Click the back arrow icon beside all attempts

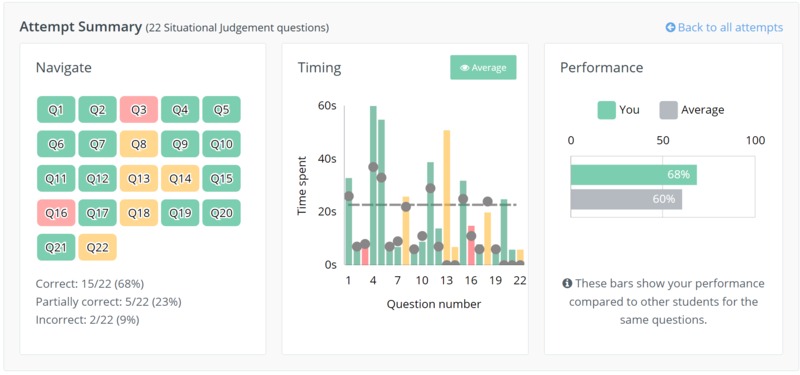pos(670,27)
